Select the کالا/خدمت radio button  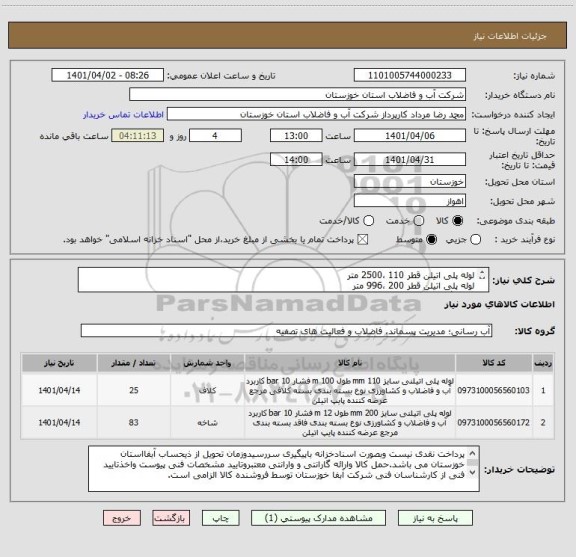[x=368, y=221]
